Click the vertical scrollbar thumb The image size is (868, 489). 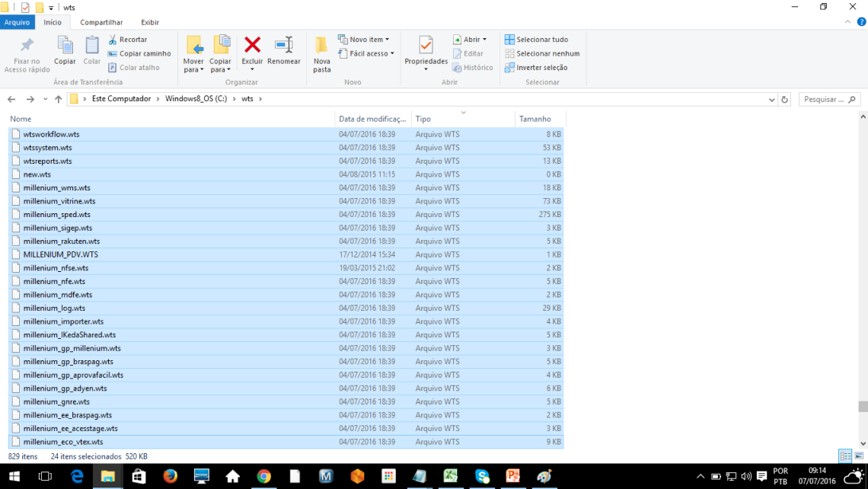pyautogui.click(x=862, y=406)
